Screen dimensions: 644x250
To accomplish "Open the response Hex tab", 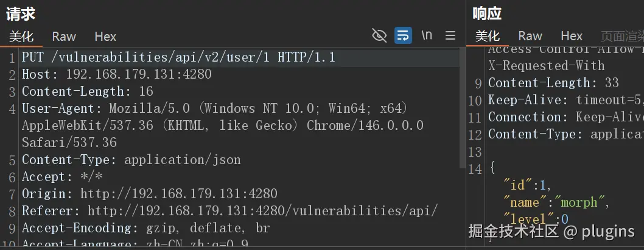I will coord(572,36).
